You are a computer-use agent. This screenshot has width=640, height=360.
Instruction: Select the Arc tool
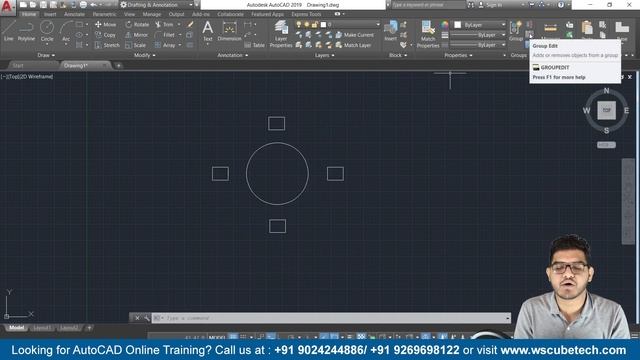(x=66, y=31)
